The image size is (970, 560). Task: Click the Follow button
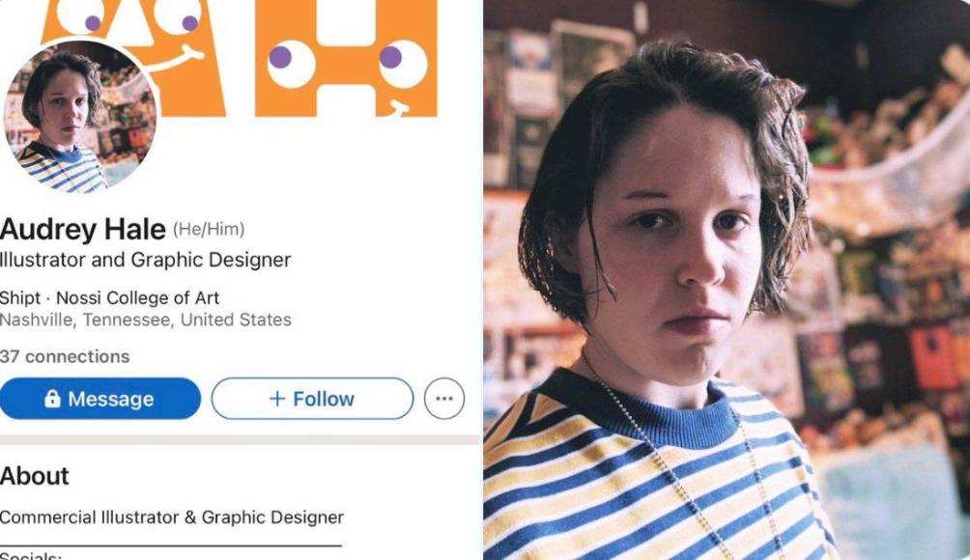(x=312, y=399)
